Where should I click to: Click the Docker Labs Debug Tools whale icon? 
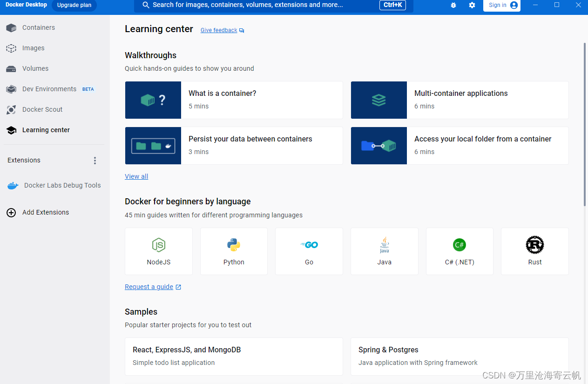(x=13, y=186)
